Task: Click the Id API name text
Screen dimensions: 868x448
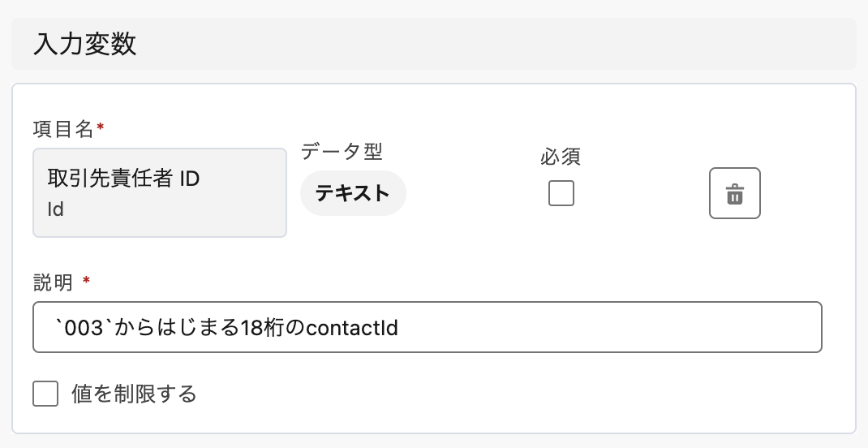Action: [55, 209]
